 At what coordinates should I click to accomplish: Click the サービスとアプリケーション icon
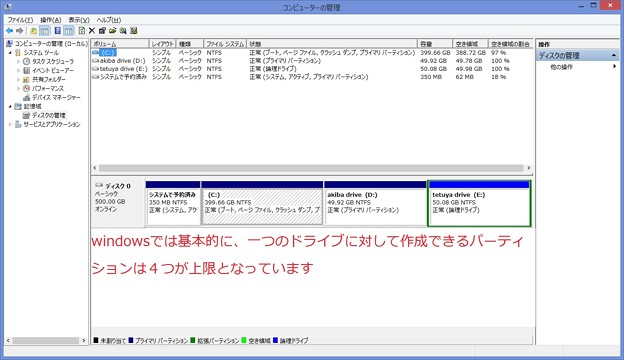coord(18,125)
